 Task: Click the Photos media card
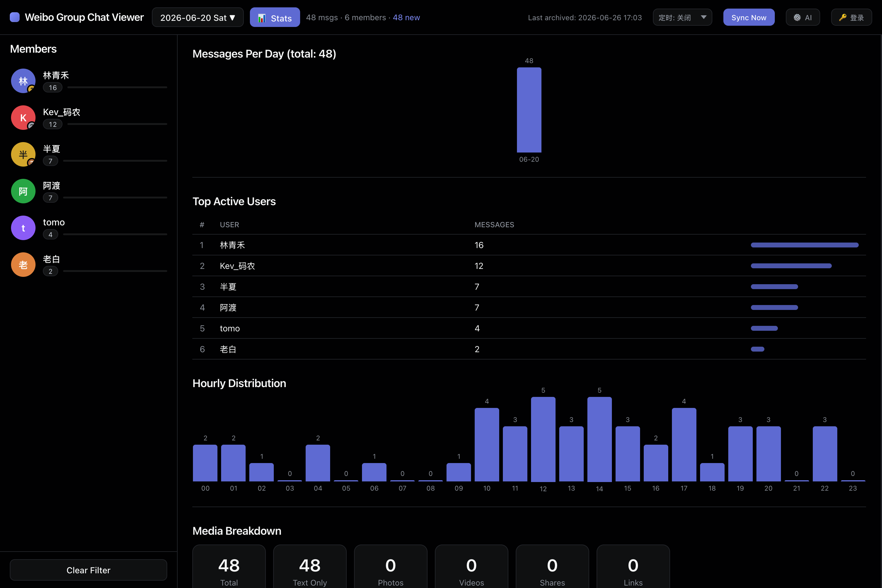(x=390, y=567)
